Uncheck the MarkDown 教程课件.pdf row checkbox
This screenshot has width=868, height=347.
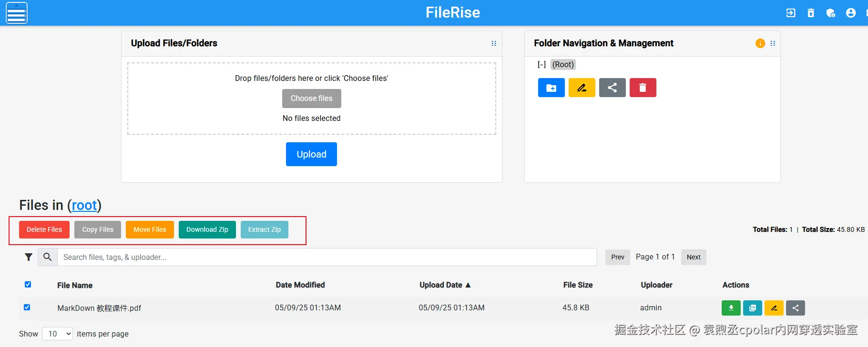coord(27,307)
